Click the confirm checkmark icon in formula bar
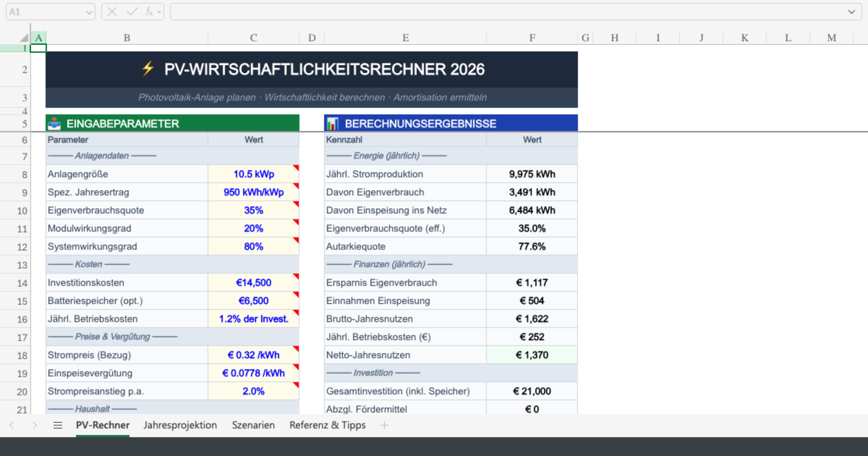This screenshot has height=456, width=868. click(132, 12)
